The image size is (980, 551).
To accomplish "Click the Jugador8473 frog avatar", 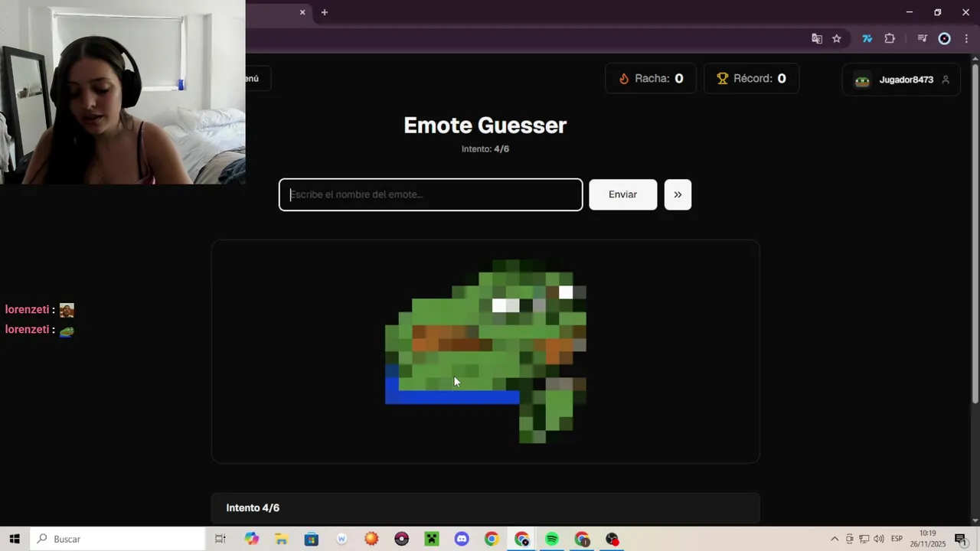I will tap(862, 80).
